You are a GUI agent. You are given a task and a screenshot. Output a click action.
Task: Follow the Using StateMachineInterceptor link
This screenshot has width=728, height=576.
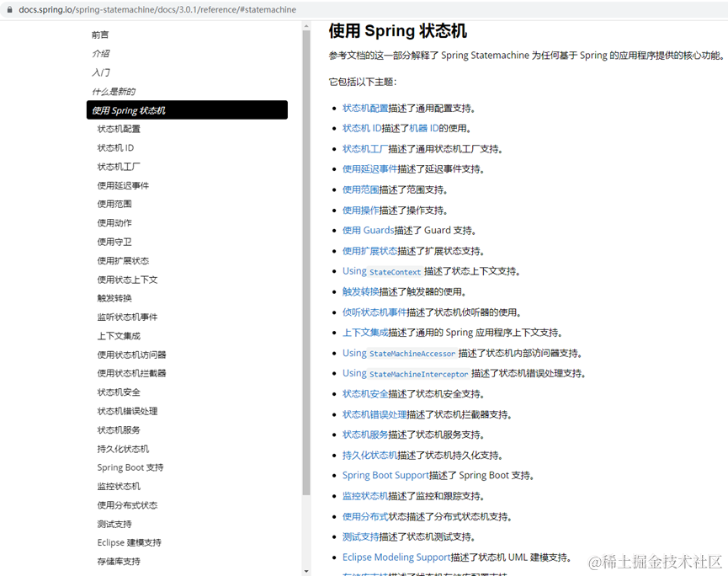coord(407,373)
